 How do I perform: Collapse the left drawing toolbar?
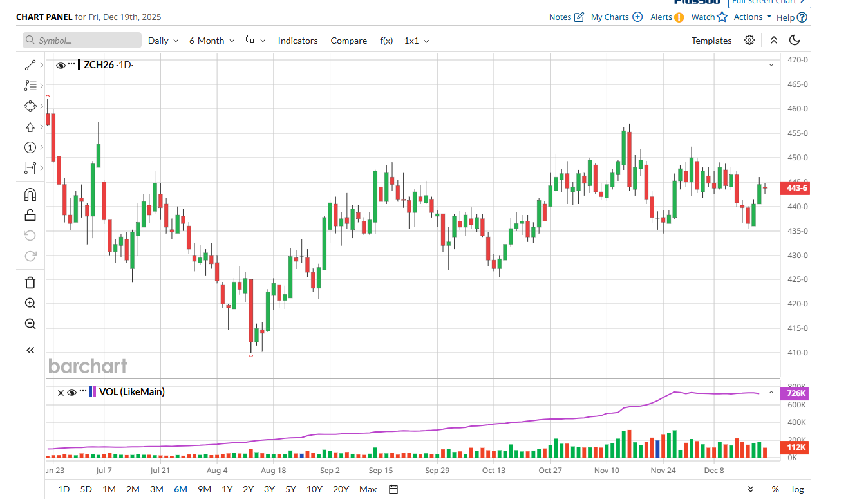[30, 350]
